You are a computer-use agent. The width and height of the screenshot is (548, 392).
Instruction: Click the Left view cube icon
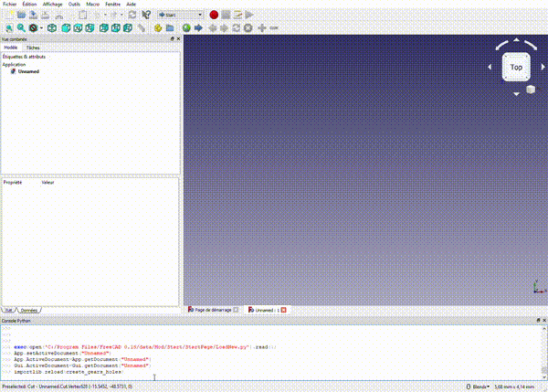click(x=128, y=28)
